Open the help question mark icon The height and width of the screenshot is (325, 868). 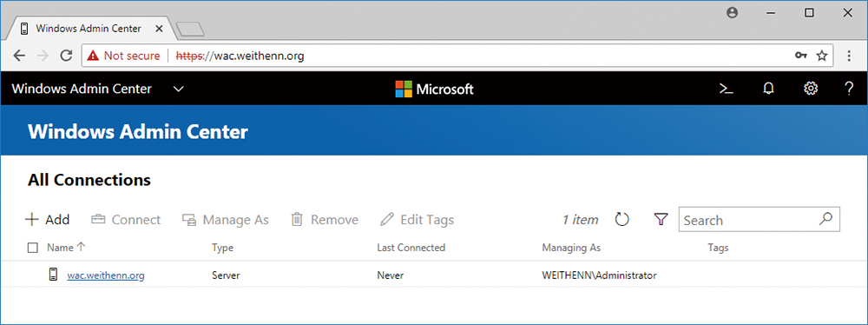(x=850, y=89)
